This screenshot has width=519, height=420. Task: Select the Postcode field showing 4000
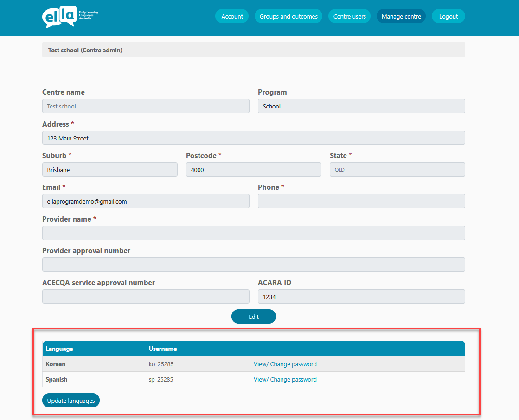(253, 169)
